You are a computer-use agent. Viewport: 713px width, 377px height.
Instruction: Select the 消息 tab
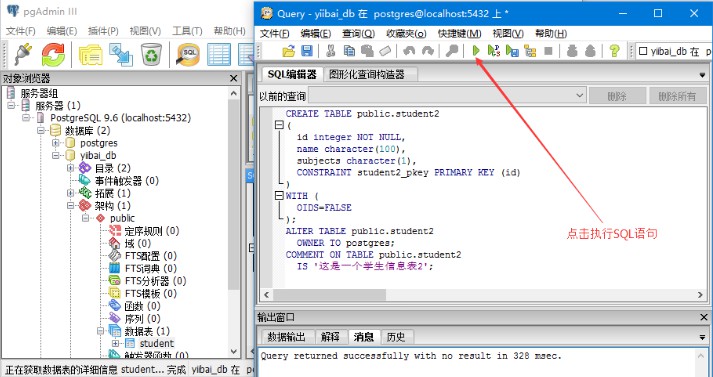tap(364, 337)
